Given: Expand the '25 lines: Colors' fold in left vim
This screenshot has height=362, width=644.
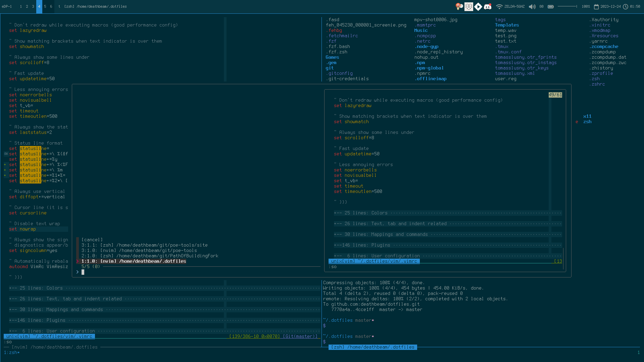Looking at the screenshot, I should pyautogui.click(x=164, y=288).
